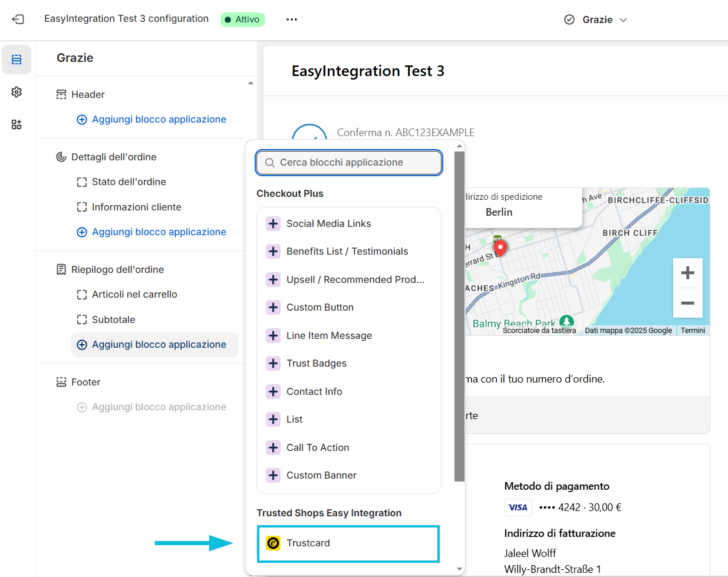The image size is (728, 577).
Task: Click Aggiungi blocco applicazione under Dettagli dell'ordine
Action: (x=152, y=232)
